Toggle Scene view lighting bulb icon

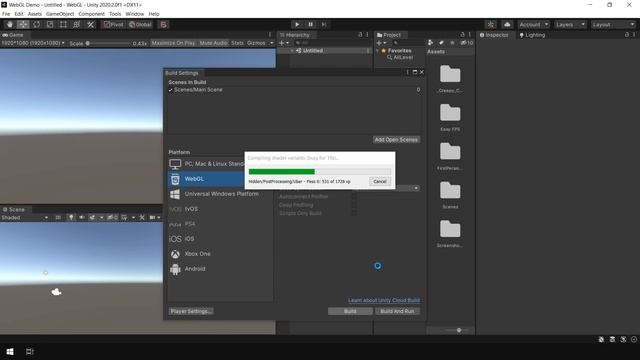coord(71,218)
